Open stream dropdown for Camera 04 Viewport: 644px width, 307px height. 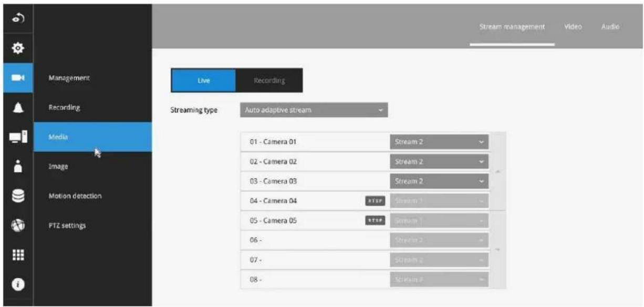pos(439,201)
